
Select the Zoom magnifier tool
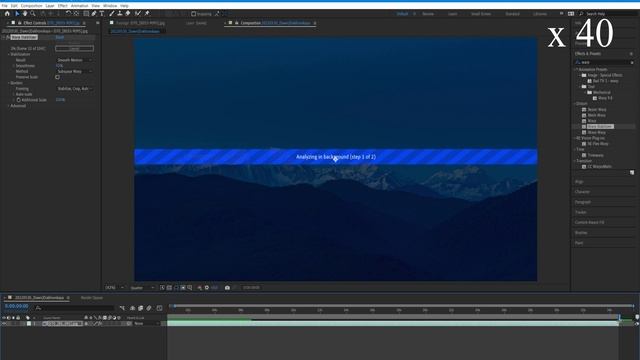(x=33, y=13)
